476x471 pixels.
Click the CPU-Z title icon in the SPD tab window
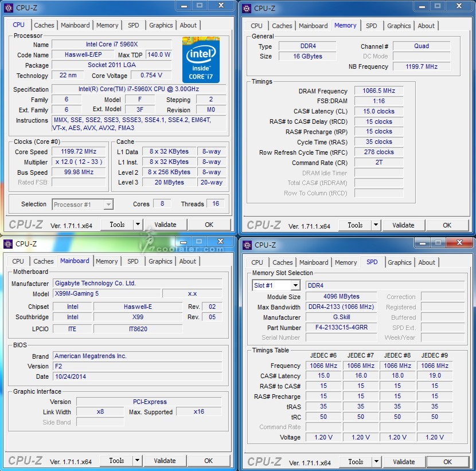(247, 245)
